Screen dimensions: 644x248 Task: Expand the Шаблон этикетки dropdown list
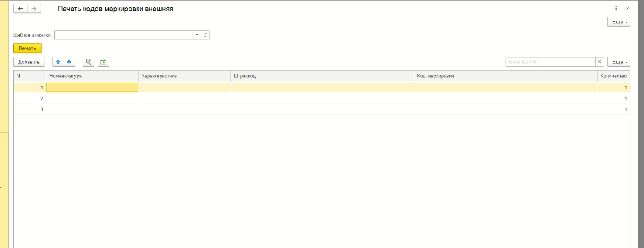pos(197,35)
